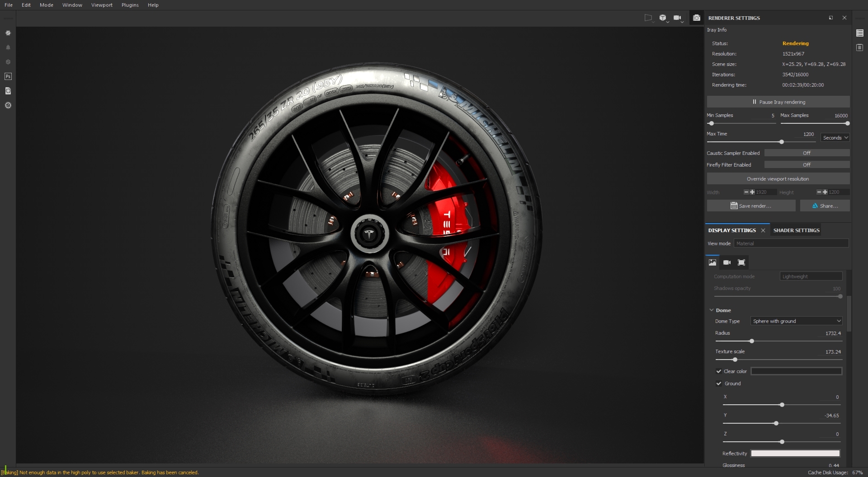Open the Window menu
Viewport: 868px width, 477px height.
point(72,5)
